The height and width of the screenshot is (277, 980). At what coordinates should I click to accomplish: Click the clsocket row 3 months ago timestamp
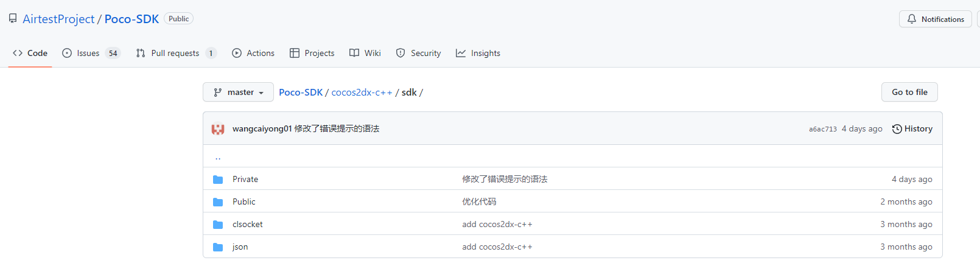[906, 224]
